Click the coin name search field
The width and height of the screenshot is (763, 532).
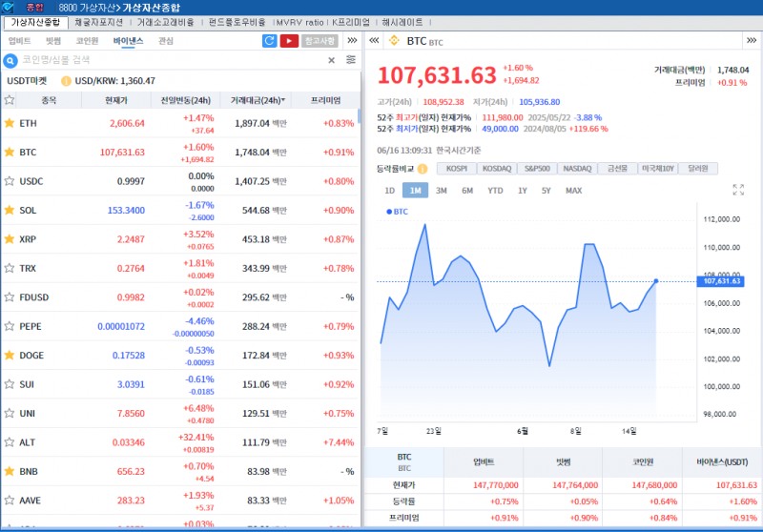(x=172, y=60)
